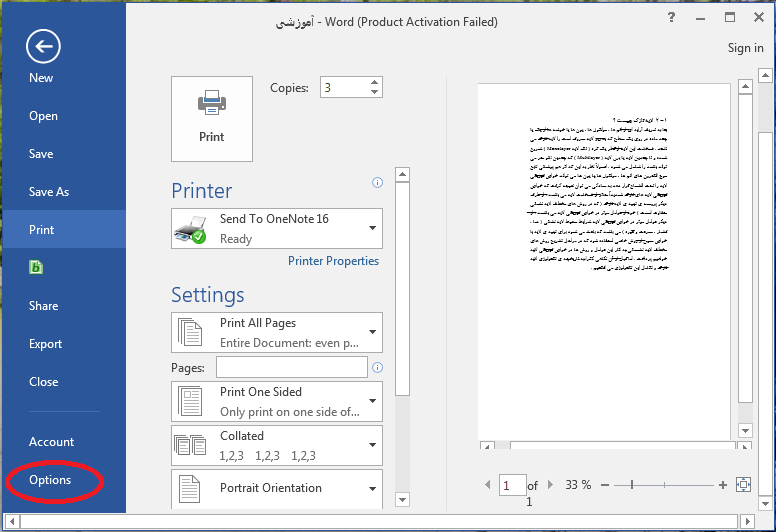Screen dimensions: 776x532
Task: Open the Share page
Action: click(44, 306)
